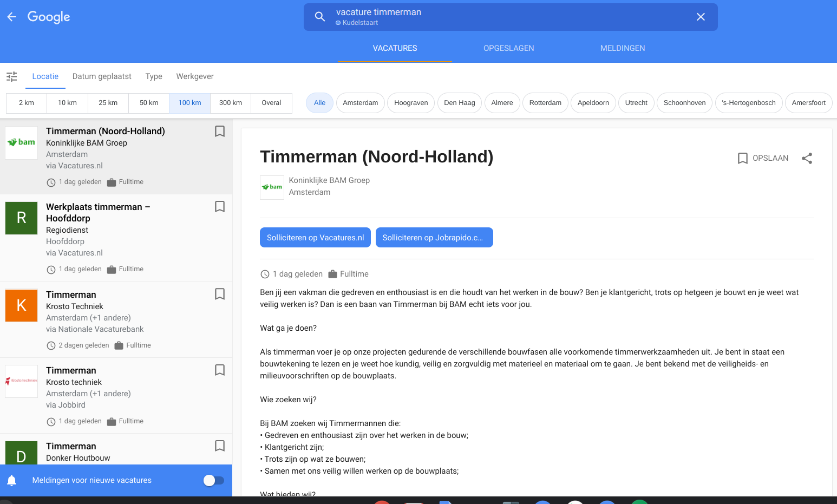
Task: Select the Locatie filter tab
Action: [x=45, y=76]
